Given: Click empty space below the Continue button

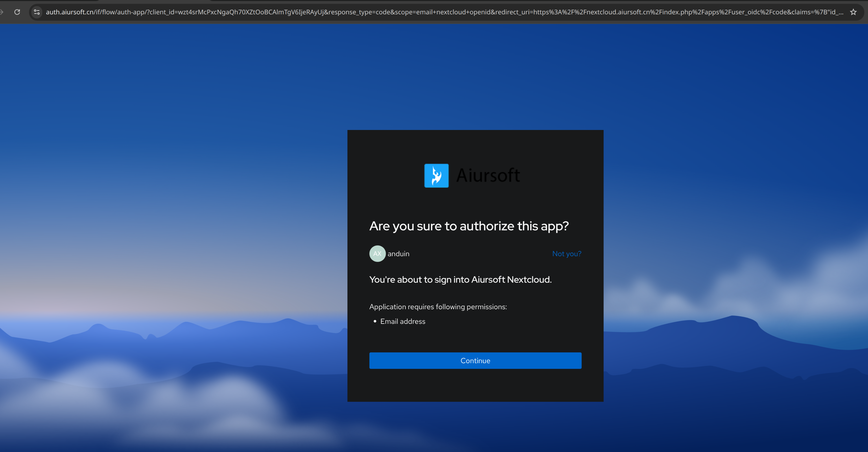Looking at the screenshot, I should click(x=475, y=386).
